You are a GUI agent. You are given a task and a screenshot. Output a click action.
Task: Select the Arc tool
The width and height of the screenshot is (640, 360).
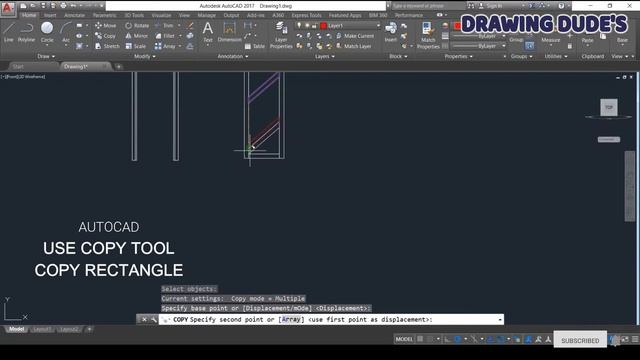pos(66,32)
